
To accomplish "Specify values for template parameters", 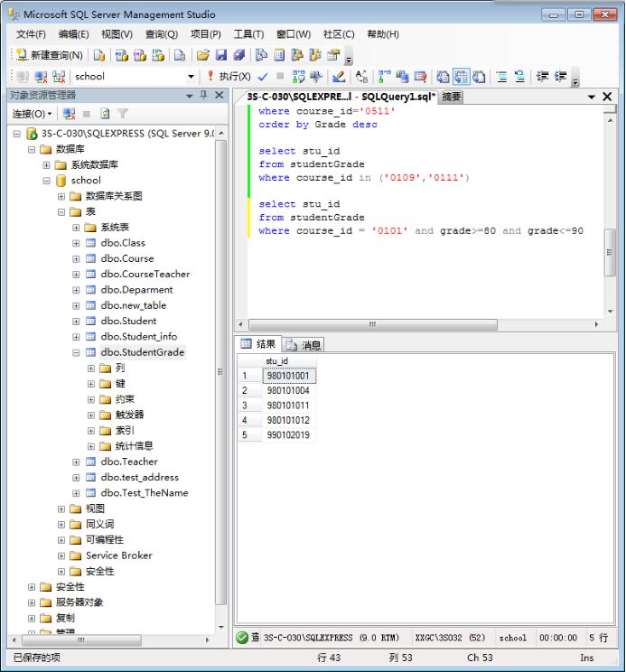I will click(361, 77).
